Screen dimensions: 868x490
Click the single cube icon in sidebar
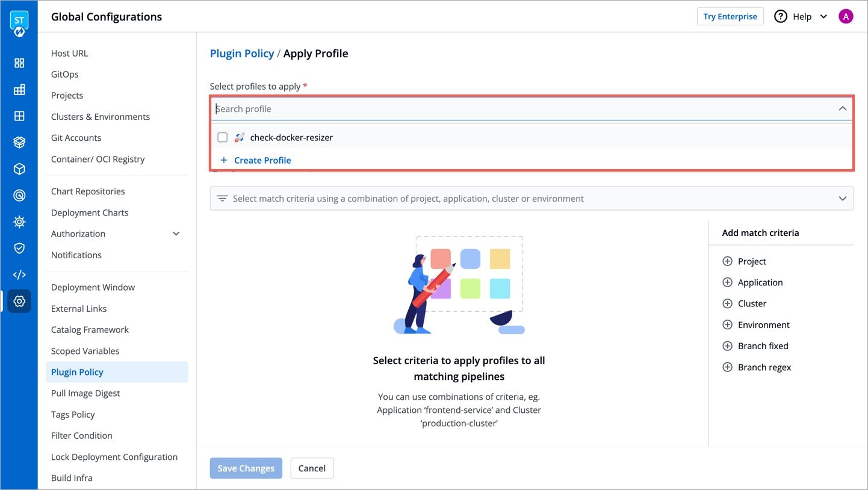[x=19, y=169]
